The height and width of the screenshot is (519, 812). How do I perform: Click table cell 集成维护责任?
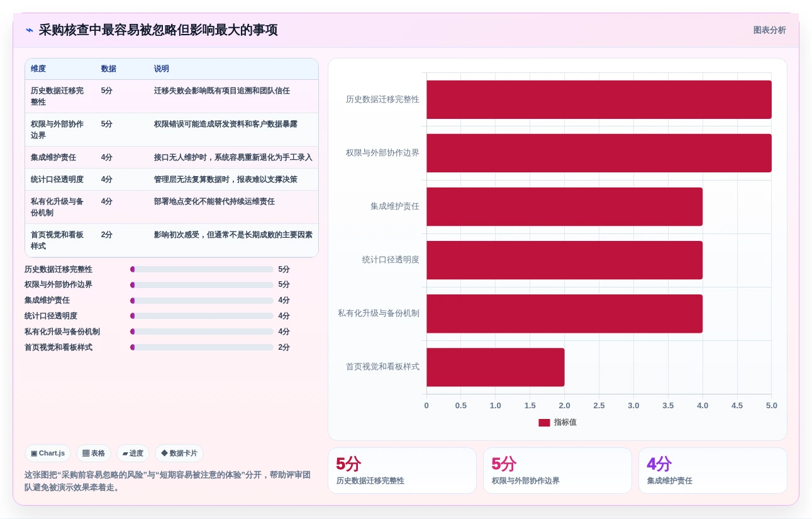click(53, 157)
